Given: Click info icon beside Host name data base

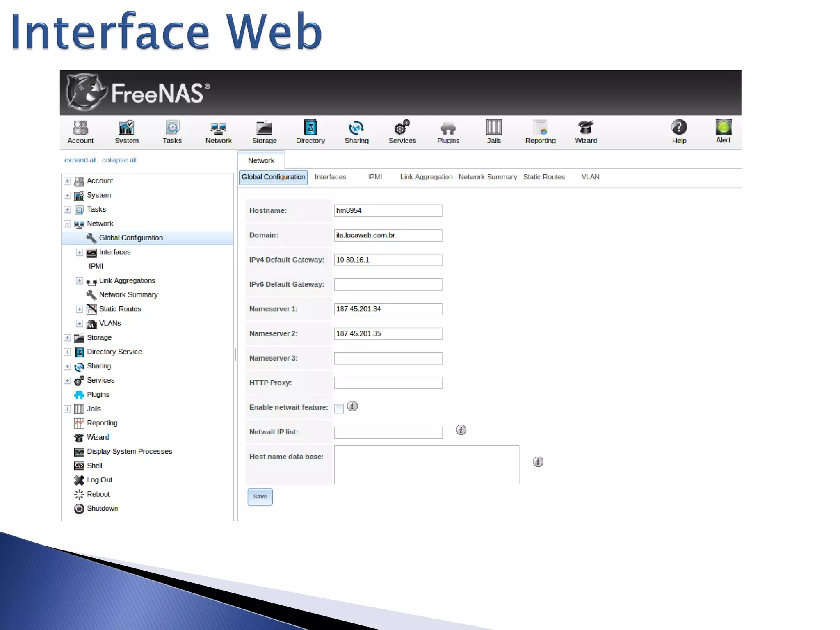Looking at the screenshot, I should (538, 462).
